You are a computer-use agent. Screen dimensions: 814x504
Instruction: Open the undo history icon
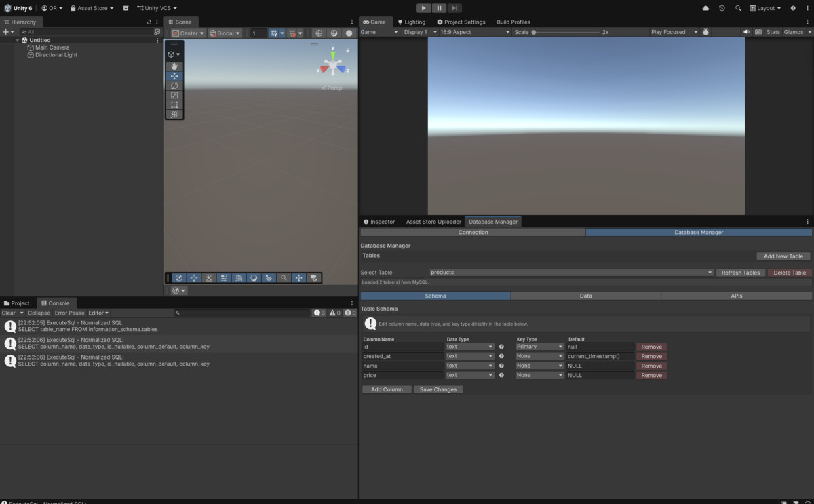[x=722, y=8]
